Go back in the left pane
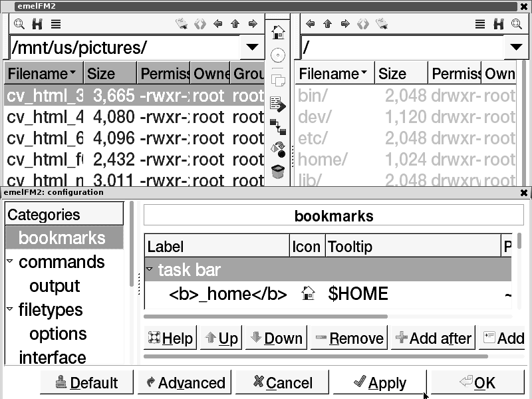Screen dimensions: 532x399 coord(218,24)
